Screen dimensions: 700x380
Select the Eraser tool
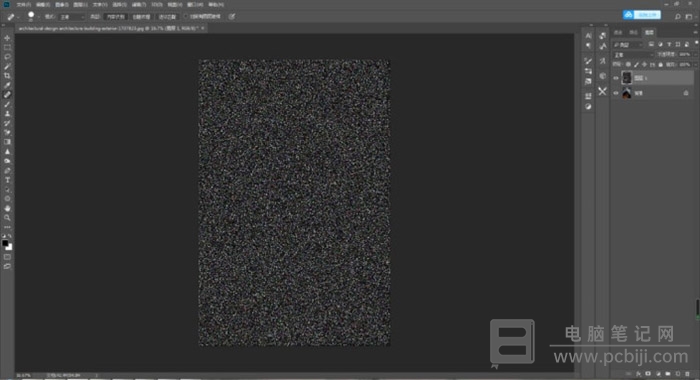[7, 133]
